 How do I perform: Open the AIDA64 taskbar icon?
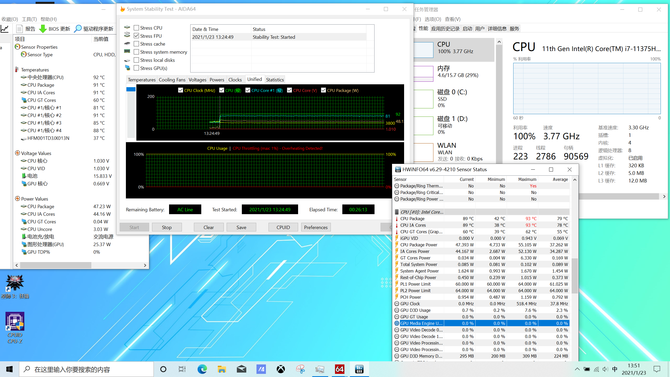click(340, 369)
